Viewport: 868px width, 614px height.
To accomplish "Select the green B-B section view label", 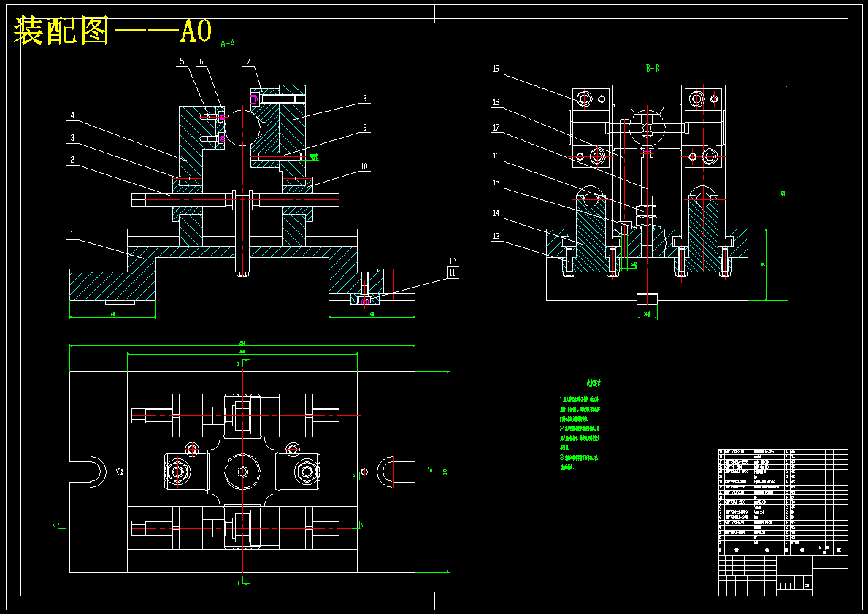I will click(653, 69).
